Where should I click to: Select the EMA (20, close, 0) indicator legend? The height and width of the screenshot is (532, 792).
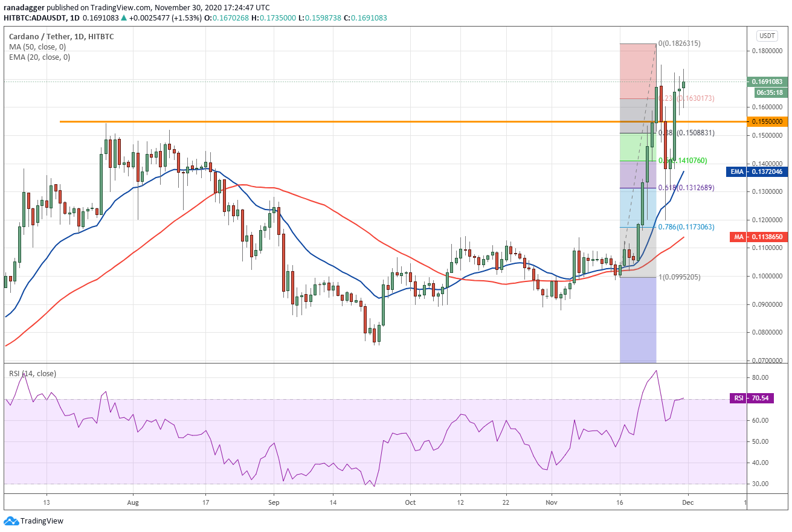coord(39,57)
